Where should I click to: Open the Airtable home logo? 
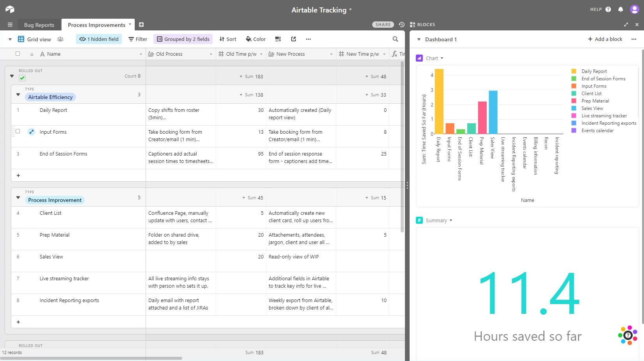(10, 9)
